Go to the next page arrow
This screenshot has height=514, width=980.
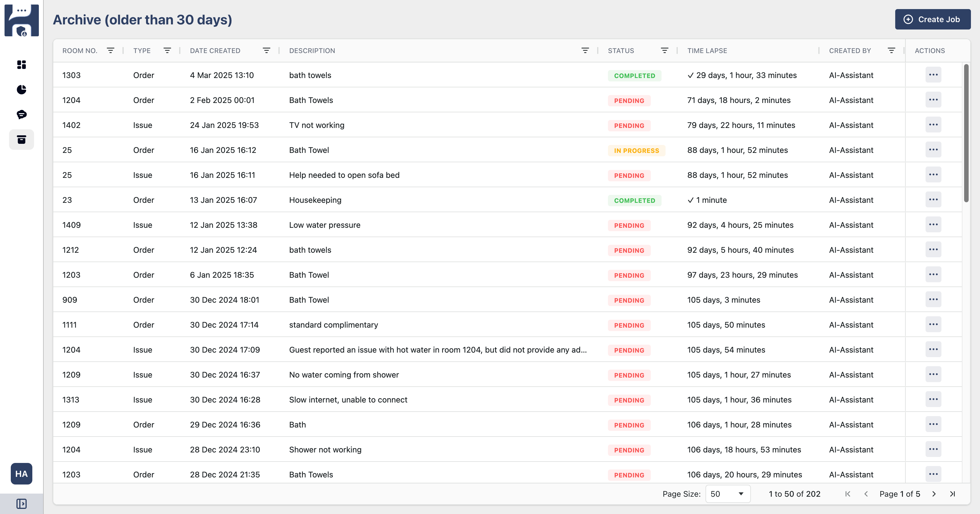pos(934,494)
